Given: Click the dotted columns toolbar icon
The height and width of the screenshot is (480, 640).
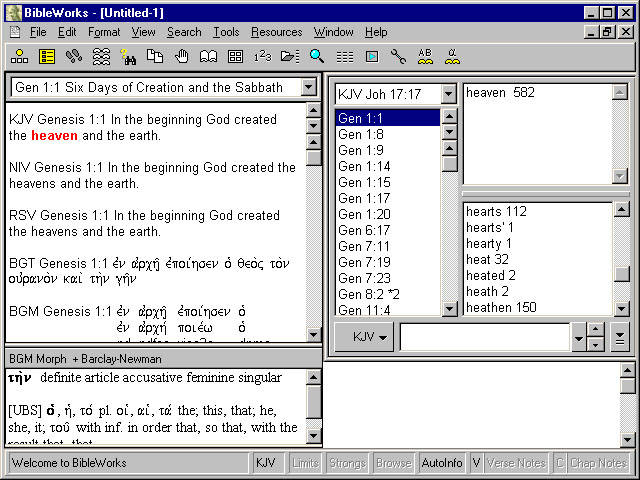Looking at the screenshot, I should click(344, 56).
